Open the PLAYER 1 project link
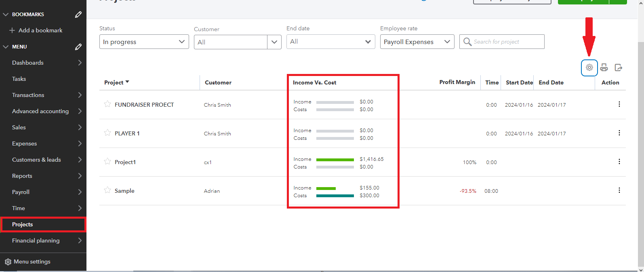 pos(127,133)
